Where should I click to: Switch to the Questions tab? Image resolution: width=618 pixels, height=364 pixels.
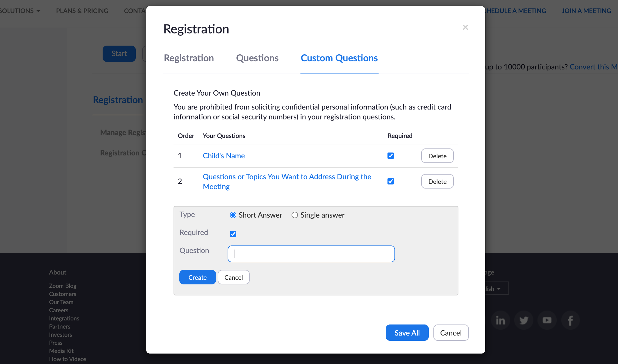(x=257, y=58)
